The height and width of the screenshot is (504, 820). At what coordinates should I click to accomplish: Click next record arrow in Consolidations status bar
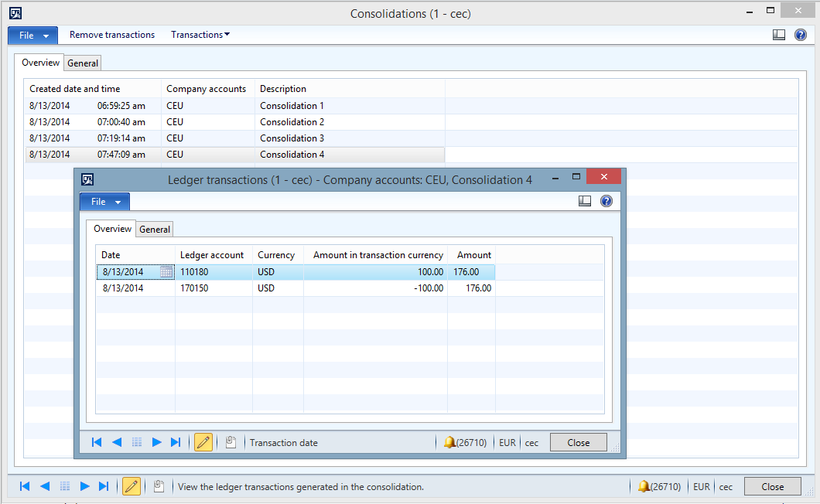coord(84,486)
